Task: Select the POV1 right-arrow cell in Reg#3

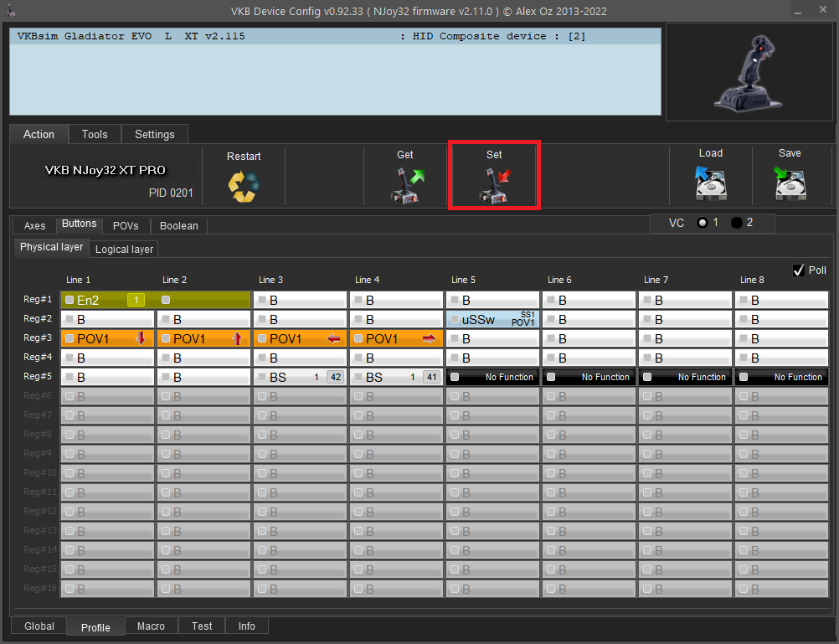Action: click(x=397, y=339)
